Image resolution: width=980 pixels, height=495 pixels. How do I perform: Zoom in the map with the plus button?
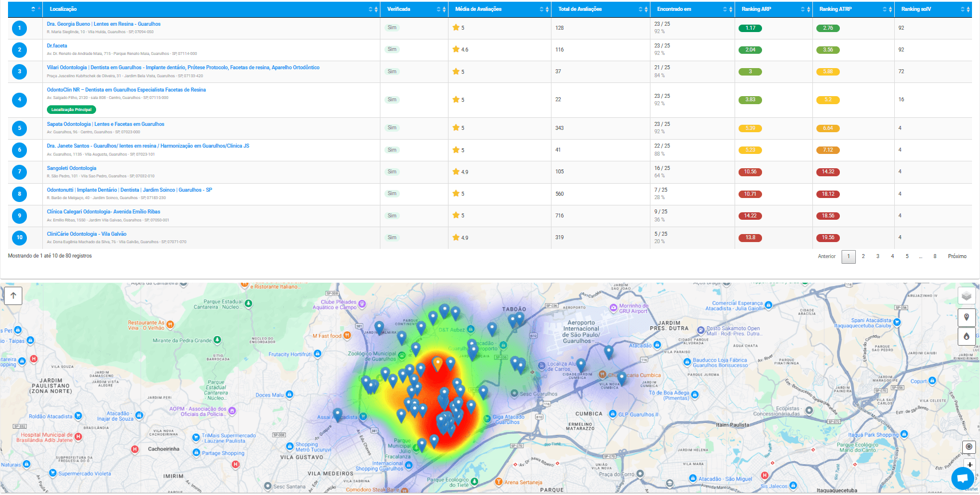click(970, 464)
